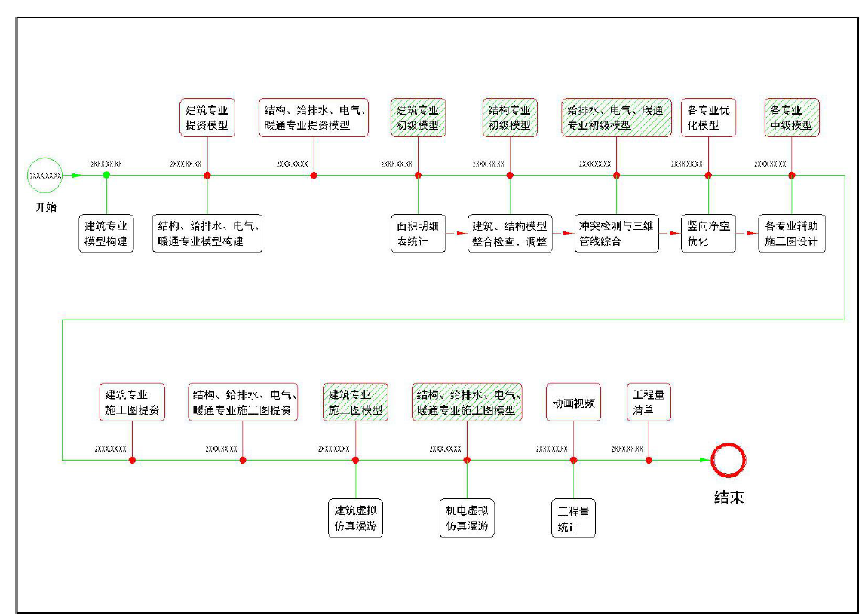Click the green start circle above 开始
The image size is (865, 616).
pyautogui.click(x=44, y=176)
